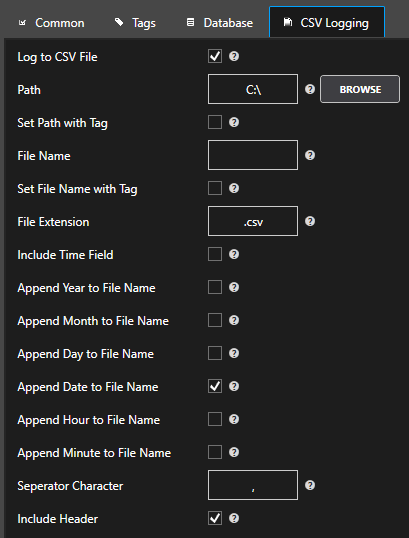
Task: Click the Seperator Character input field
Action: (253, 485)
